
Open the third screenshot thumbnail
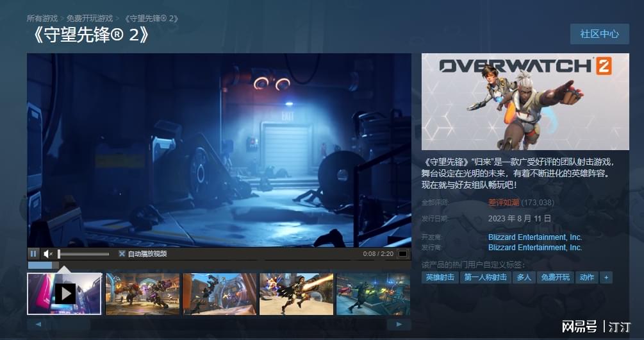219,294
